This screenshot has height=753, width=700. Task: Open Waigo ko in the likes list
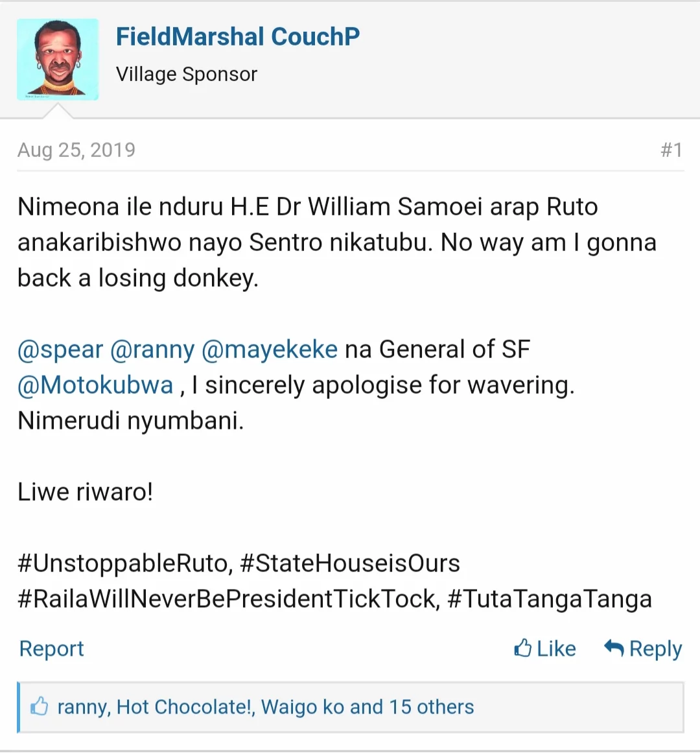pos(302,707)
